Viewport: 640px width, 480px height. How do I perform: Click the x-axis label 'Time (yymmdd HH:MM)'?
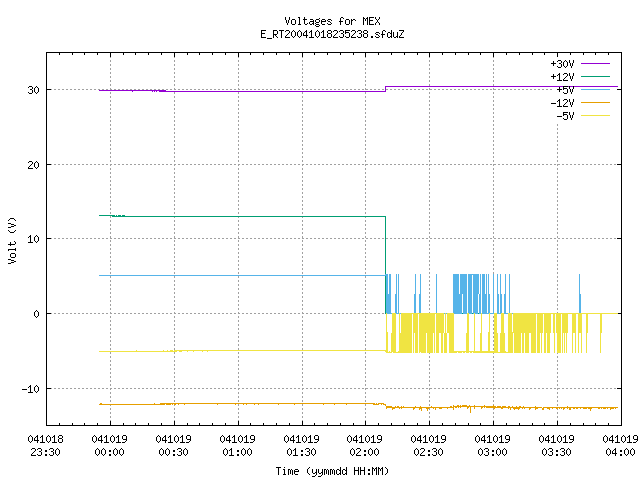pos(332,471)
